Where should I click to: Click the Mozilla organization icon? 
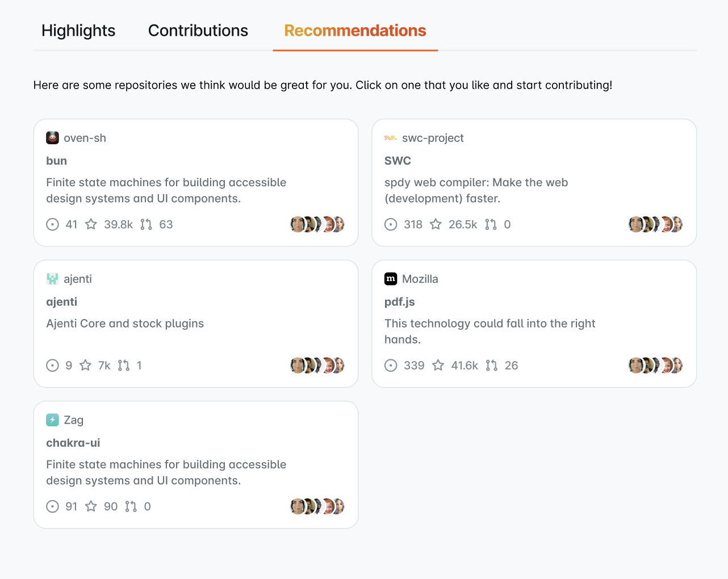pos(391,279)
